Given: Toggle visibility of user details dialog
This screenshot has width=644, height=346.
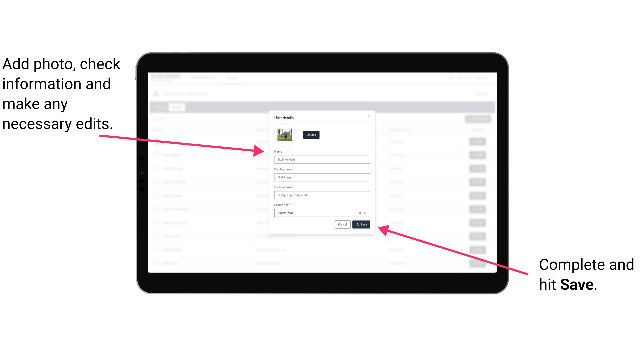Looking at the screenshot, I should point(368,116).
